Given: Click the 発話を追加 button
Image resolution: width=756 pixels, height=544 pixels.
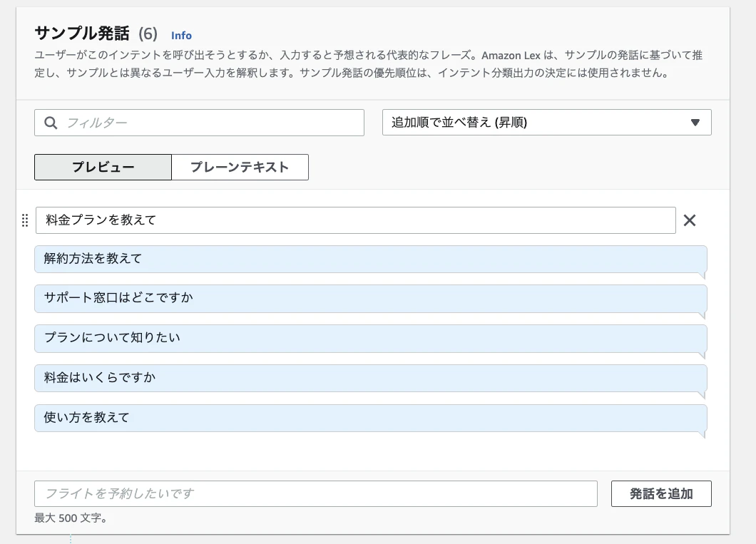Looking at the screenshot, I should [662, 493].
